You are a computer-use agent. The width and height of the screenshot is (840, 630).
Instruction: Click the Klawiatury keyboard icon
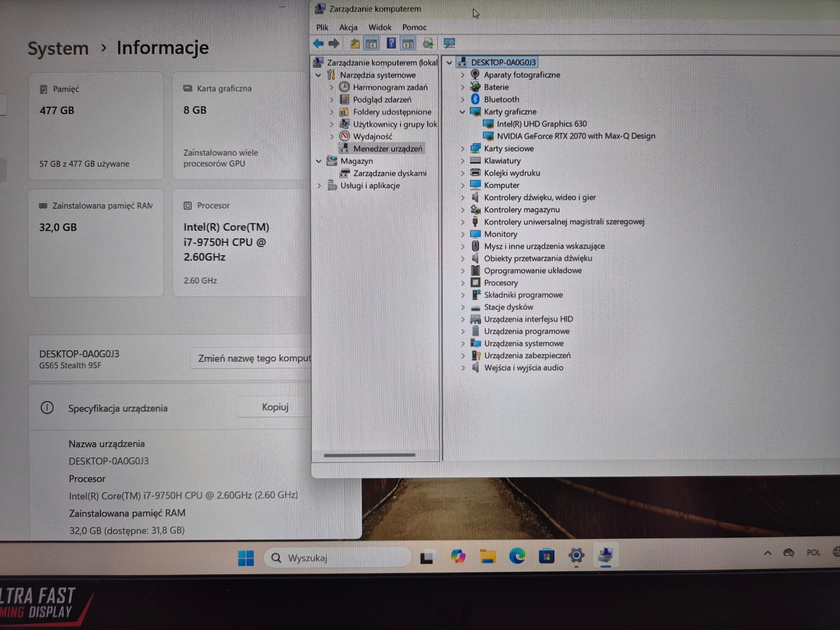(475, 160)
